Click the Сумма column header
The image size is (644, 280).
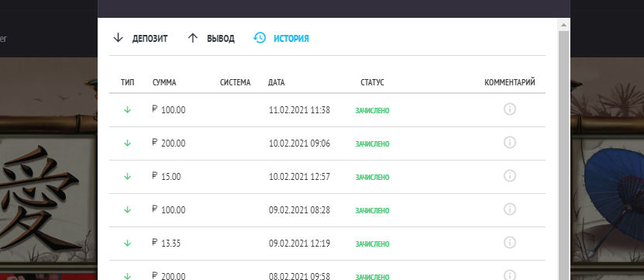tap(164, 82)
